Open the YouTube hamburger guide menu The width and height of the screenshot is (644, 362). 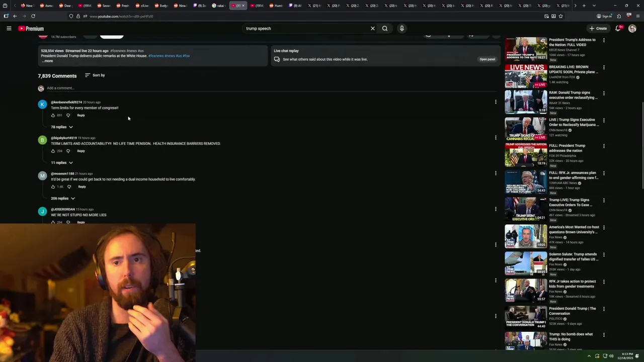tap(9, 29)
